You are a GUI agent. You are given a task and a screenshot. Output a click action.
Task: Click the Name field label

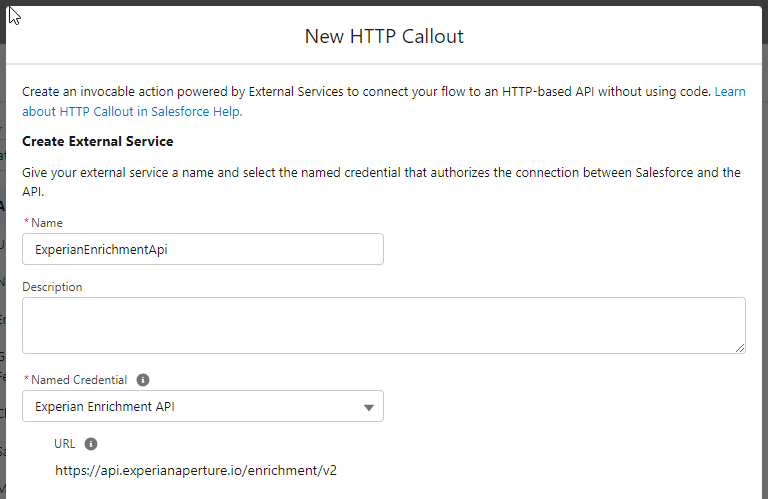coord(47,223)
